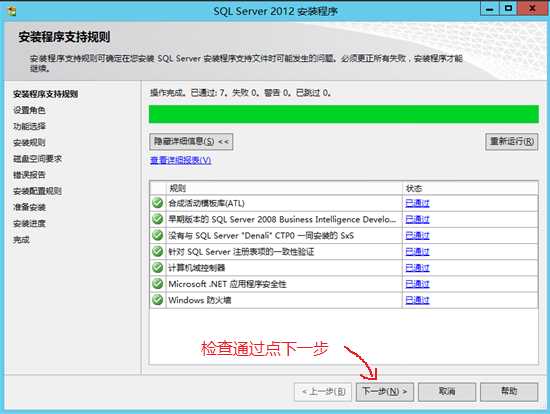Image resolution: width=550 pixels, height=414 pixels.
Task: Select 准备安装 step in sidebar
Action: click(x=29, y=207)
